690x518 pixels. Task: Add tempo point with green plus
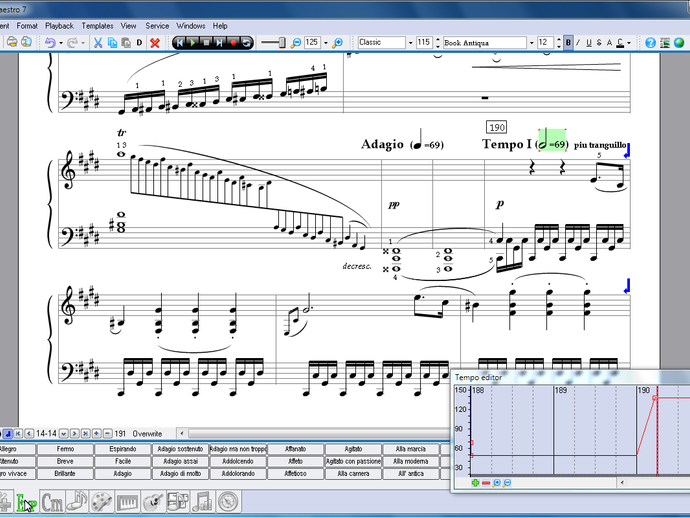pos(475,483)
